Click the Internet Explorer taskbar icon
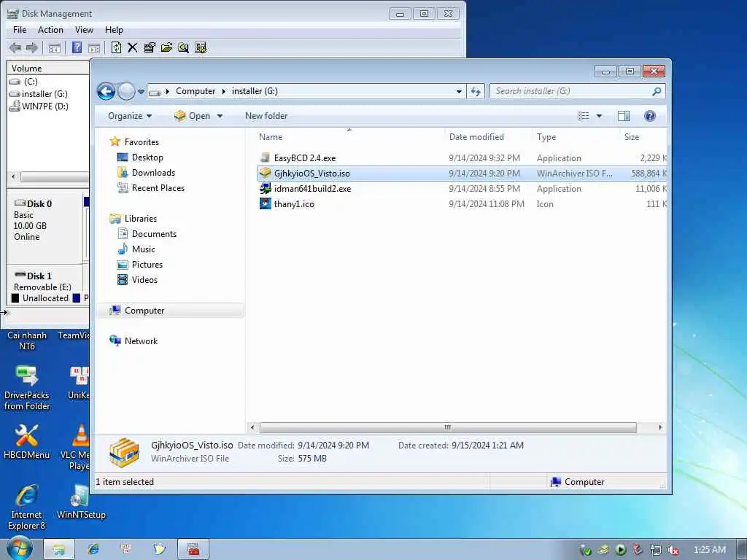Viewport: 747px width, 560px height. pyautogui.click(x=93, y=550)
